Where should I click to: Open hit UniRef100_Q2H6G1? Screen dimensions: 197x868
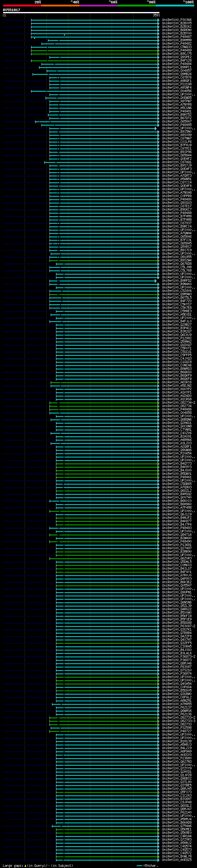pos(176,423)
